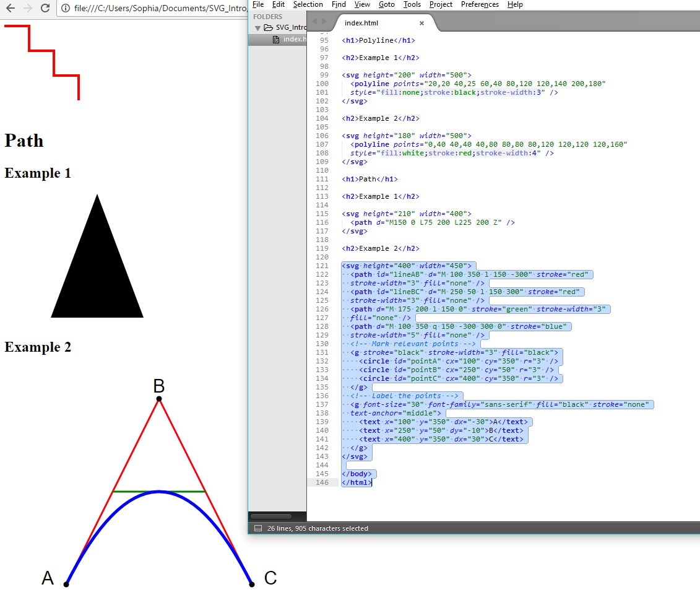
Task: Close the index.html tab
Action: click(421, 23)
